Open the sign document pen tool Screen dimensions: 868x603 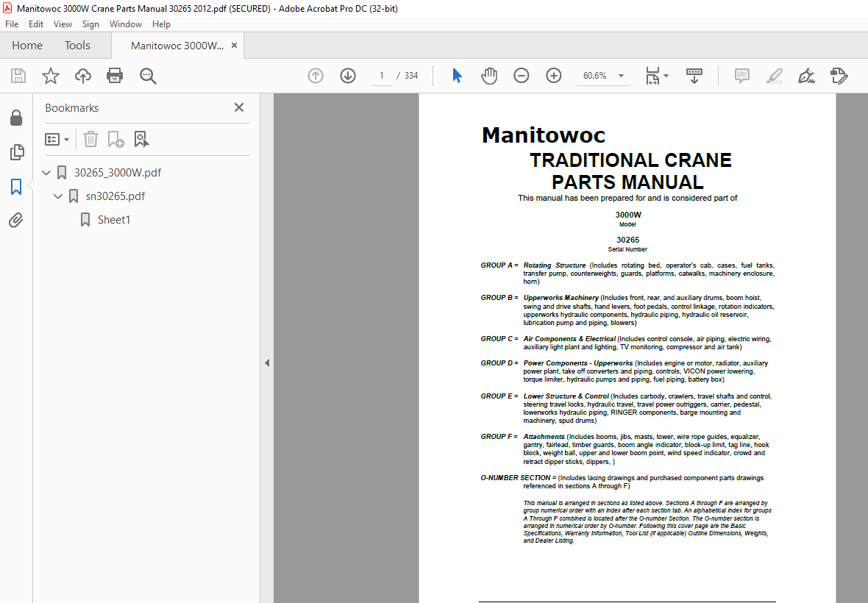pyautogui.click(x=806, y=76)
